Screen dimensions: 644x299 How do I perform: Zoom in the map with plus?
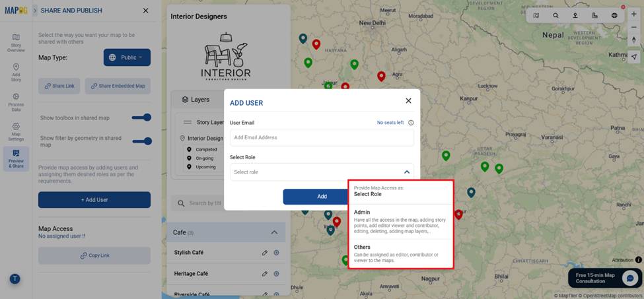point(633,14)
